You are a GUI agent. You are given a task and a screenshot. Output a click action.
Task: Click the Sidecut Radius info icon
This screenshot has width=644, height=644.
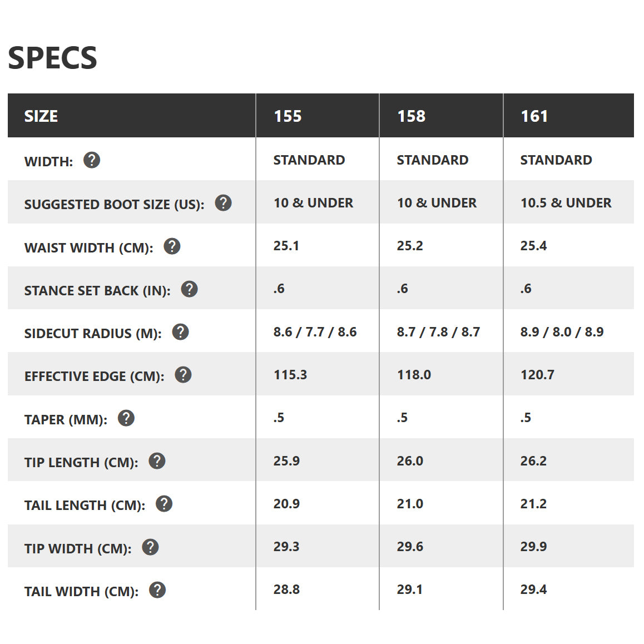pyautogui.click(x=180, y=332)
